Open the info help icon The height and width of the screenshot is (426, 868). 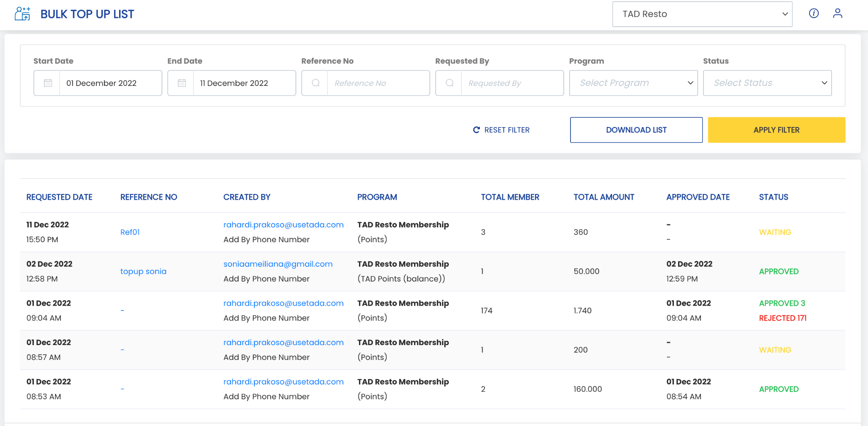click(x=814, y=14)
